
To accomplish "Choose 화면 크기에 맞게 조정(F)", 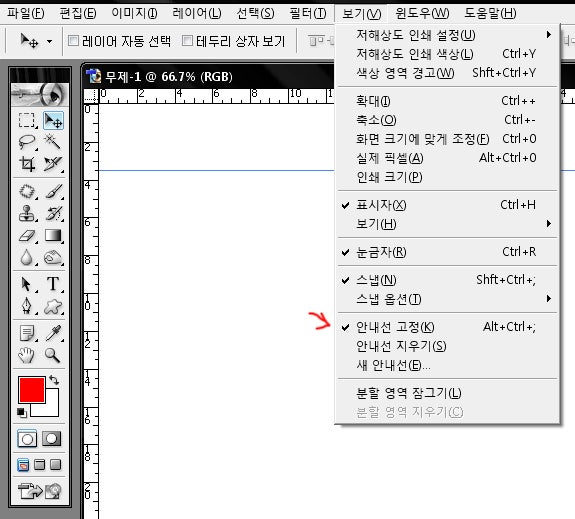I will (x=447, y=139).
